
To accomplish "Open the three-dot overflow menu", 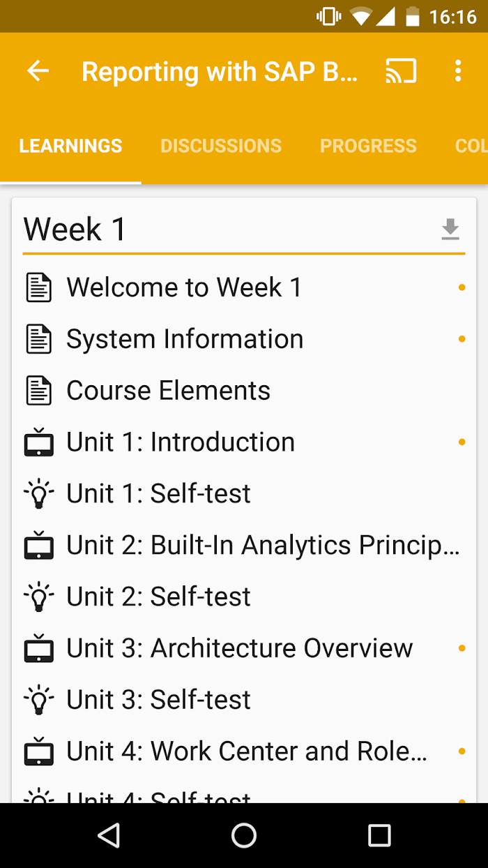I will pyautogui.click(x=458, y=71).
